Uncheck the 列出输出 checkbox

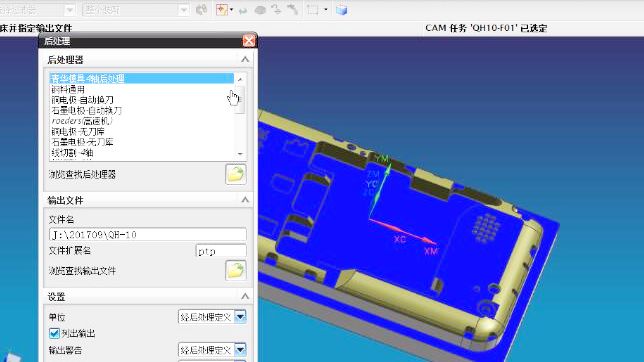(54, 333)
